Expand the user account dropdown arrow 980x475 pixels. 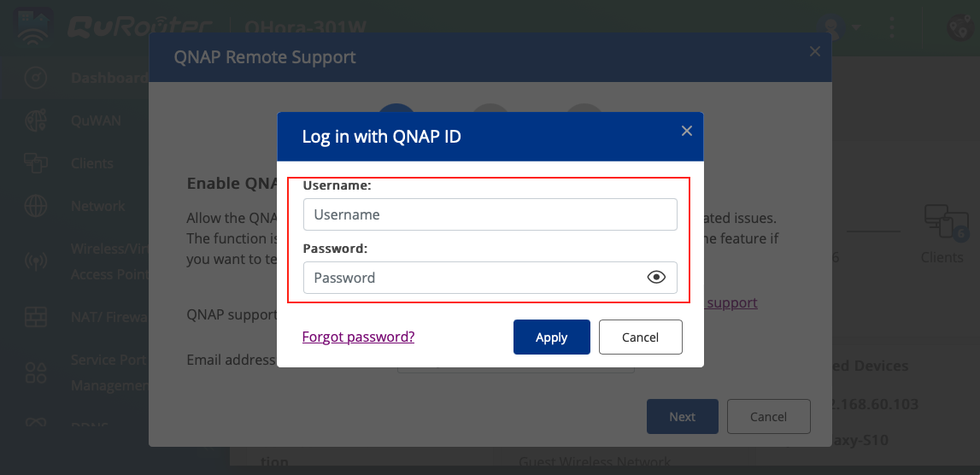(855, 27)
